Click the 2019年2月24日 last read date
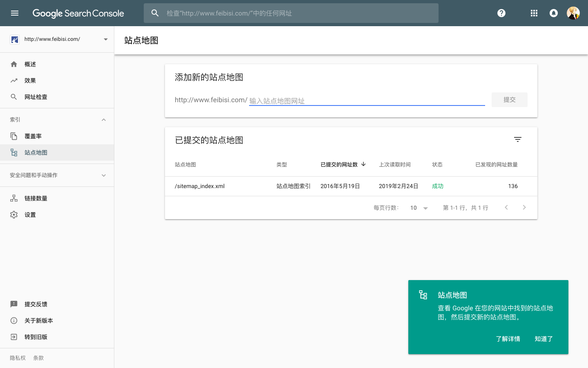 tap(399, 186)
